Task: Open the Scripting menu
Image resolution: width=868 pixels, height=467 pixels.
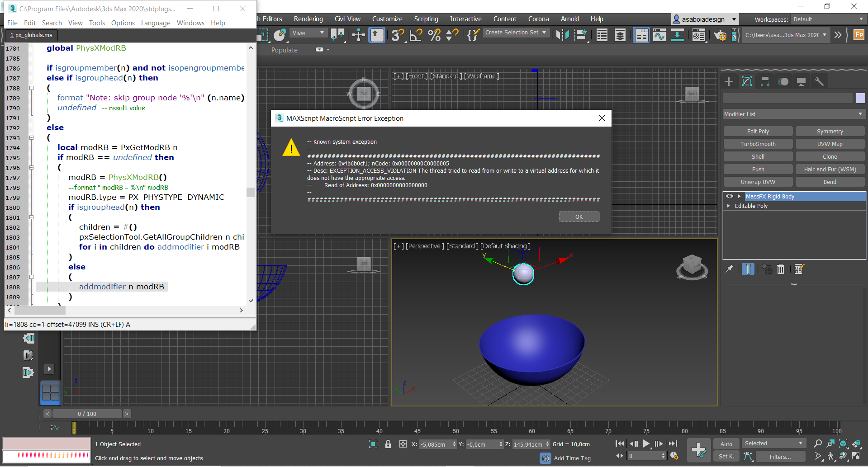Action: [426, 19]
